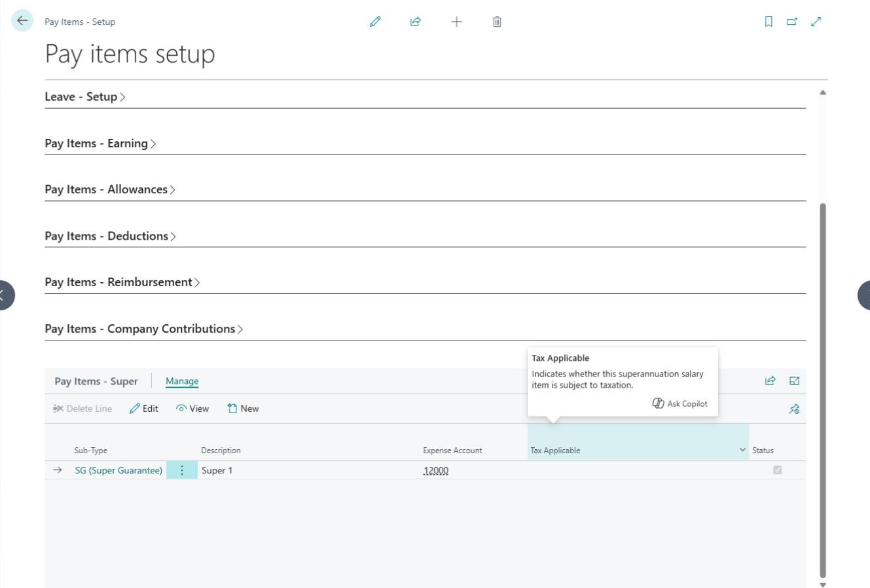Delete record using the trash can icon

(x=497, y=22)
